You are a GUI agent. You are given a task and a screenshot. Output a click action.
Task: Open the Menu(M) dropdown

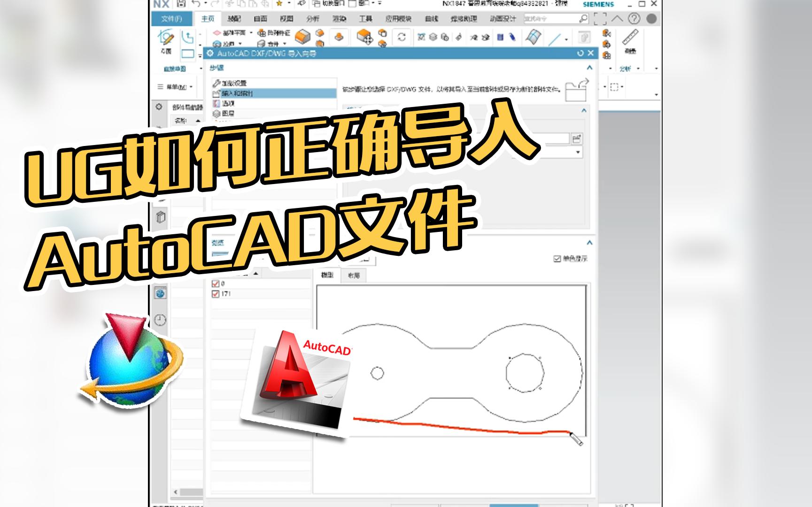175,87
